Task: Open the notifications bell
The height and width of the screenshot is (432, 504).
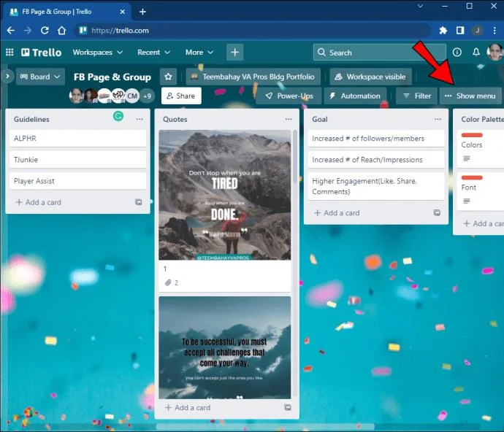Action: (476, 52)
